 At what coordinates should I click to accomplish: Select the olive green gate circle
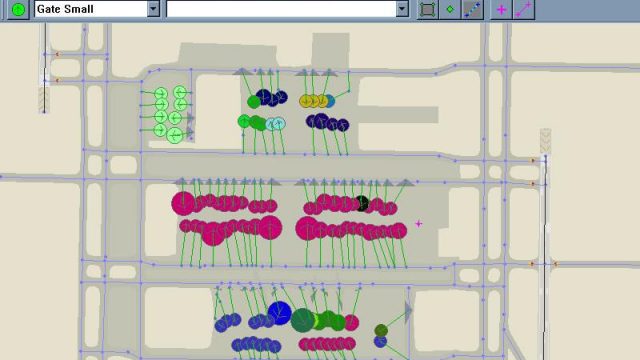(381, 330)
